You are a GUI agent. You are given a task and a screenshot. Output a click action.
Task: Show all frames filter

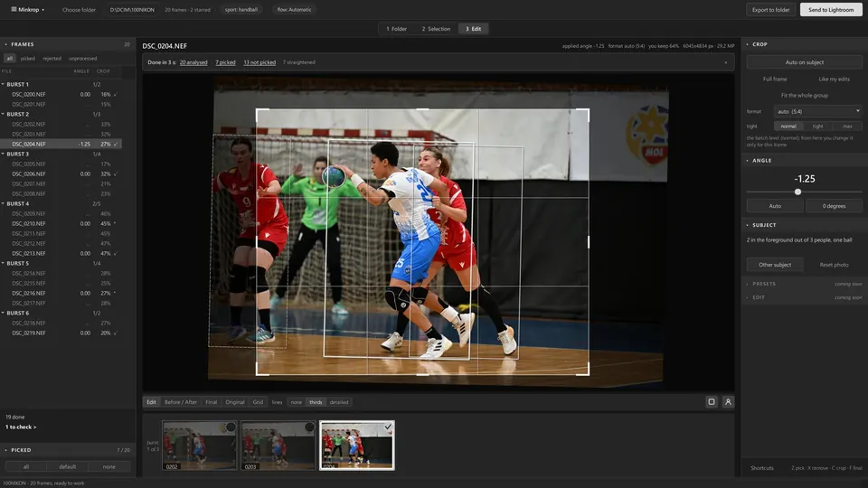coord(9,59)
